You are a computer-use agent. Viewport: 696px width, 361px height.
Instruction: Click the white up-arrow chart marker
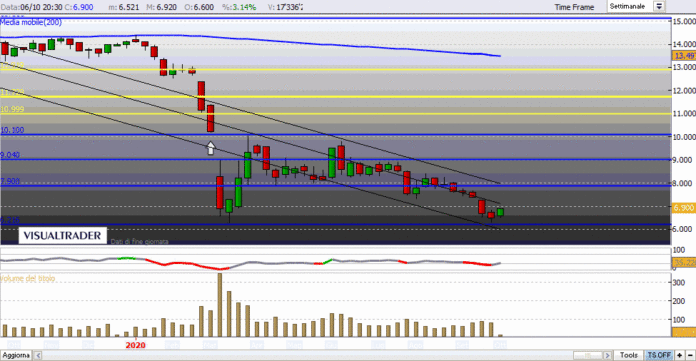tap(211, 147)
